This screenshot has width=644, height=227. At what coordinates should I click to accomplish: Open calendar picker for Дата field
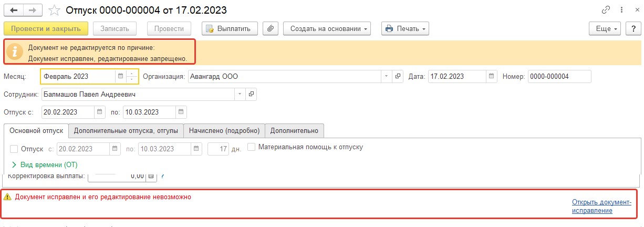491,77
